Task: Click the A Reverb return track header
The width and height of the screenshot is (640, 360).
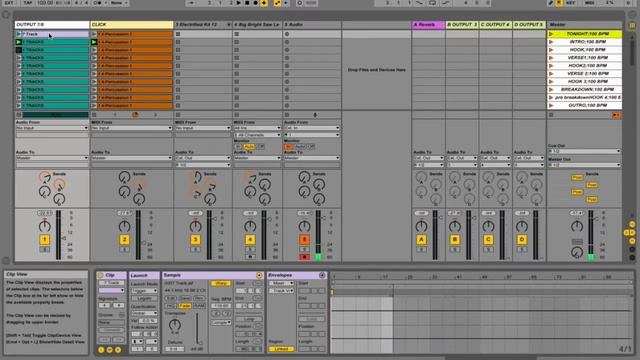Action: click(x=428, y=25)
